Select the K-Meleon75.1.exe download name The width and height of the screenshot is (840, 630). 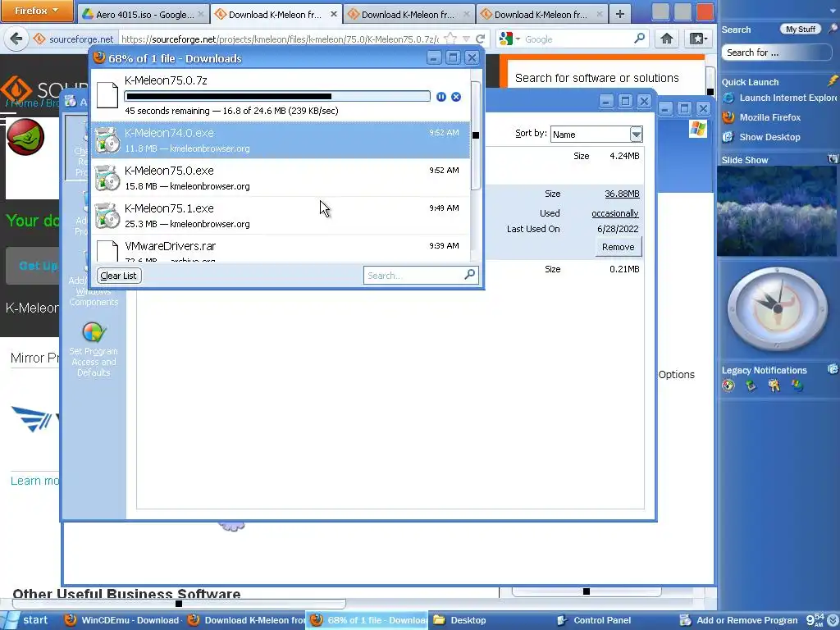[x=169, y=208]
